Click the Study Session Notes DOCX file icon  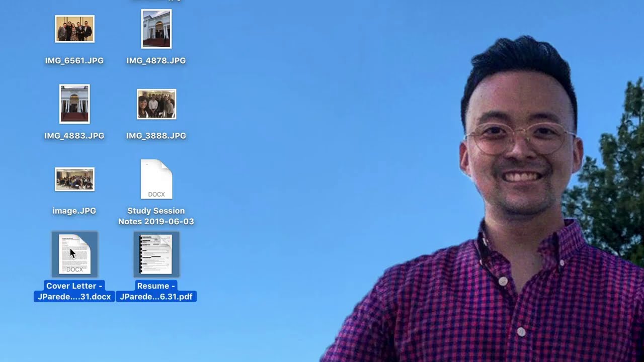coord(156,179)
